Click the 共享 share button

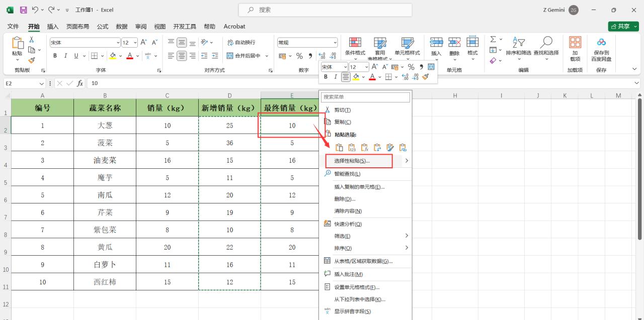[623, 26]
